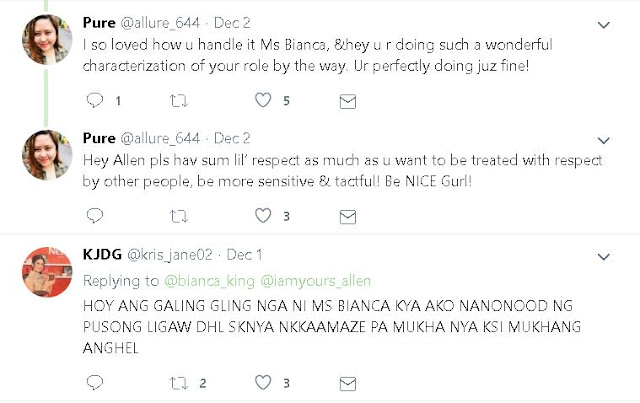This screenshot has width=640, height=403.
Task: Like Pure's 'Hey Allen' tweet
Action: click(x=263, y=215)
